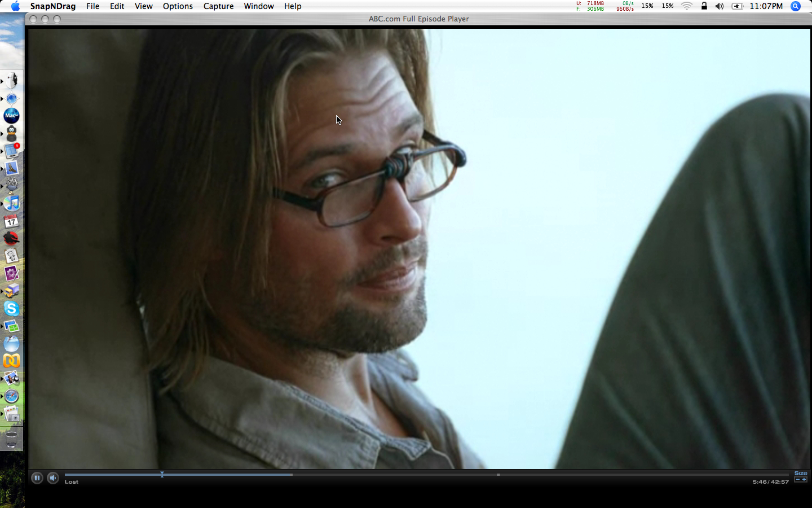Open the Dock app with red badge
Image resolution: width=812 pixels, height=508 pixels.
tap(11, 151)
